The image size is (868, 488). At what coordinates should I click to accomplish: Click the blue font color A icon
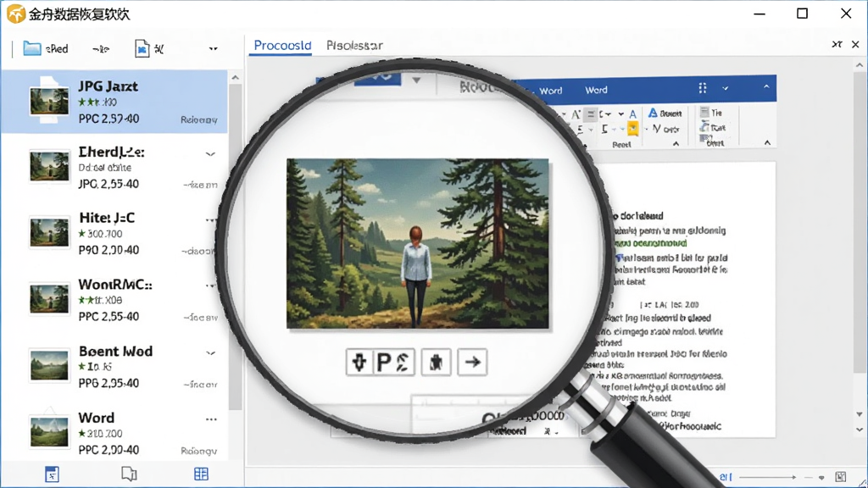click(x=632, y=114)
